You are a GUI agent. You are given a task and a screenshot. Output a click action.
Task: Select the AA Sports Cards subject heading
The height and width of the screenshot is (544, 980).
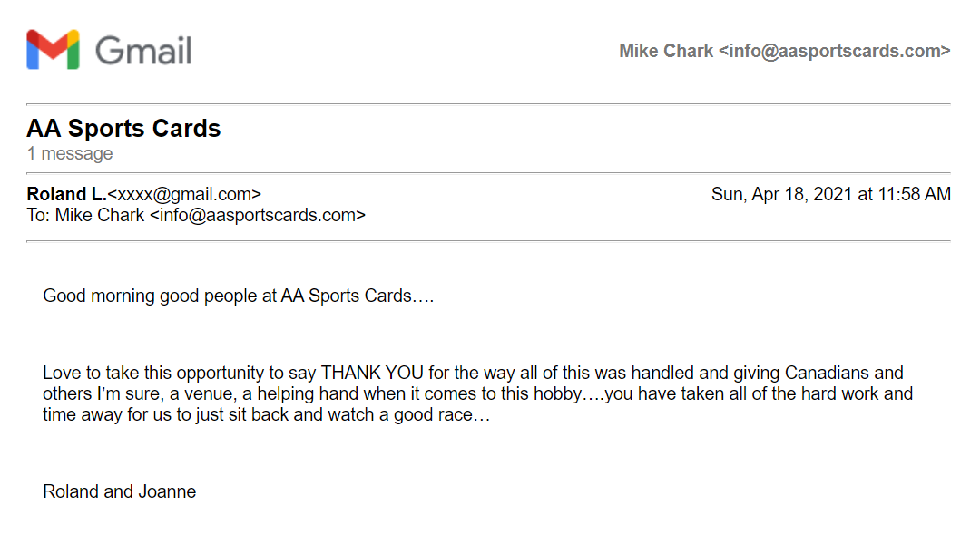[x=123, y=128]
